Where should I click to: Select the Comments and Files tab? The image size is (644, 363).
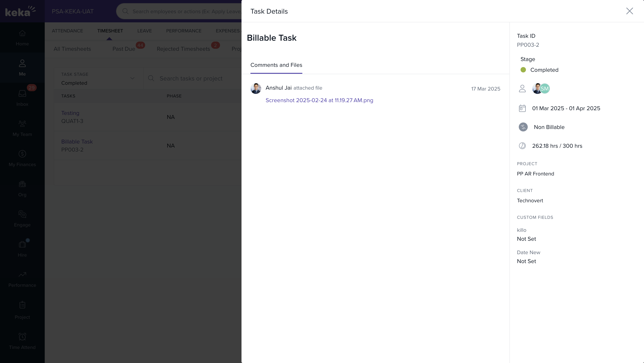pyautogui.click(x=276, y=65)
